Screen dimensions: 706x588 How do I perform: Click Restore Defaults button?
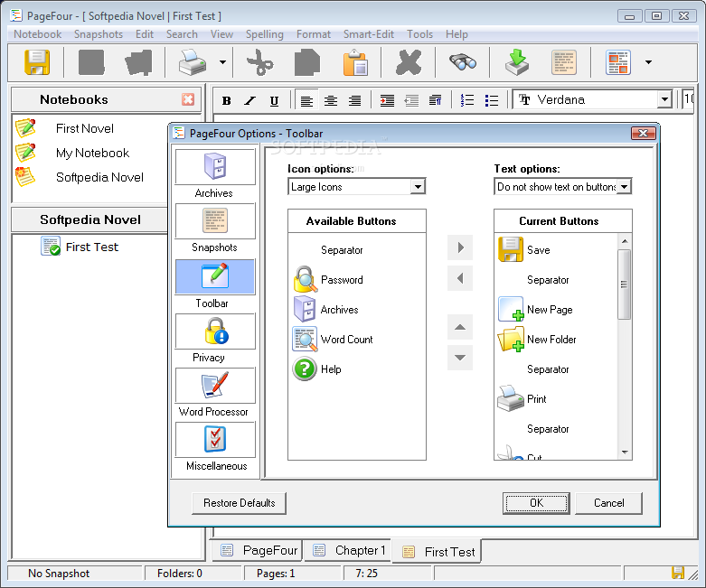click(x=239, y=503)
